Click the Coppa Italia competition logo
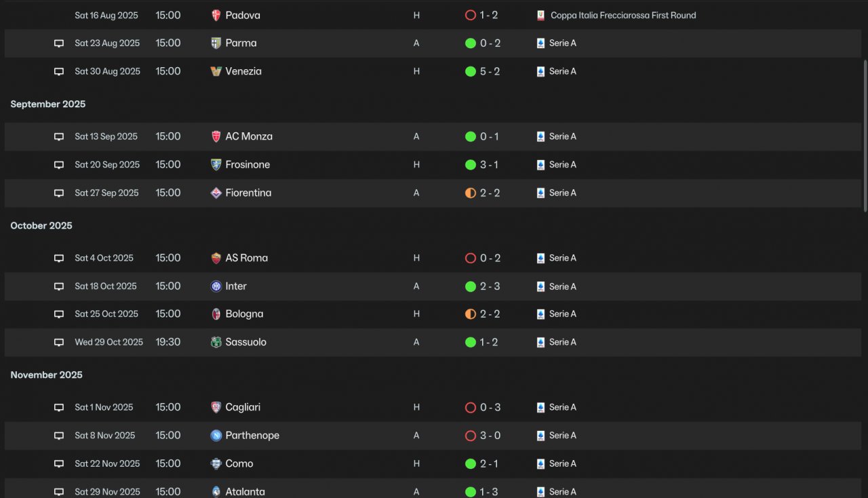Viewport: 868px width, 498px height. pos(540,15)
